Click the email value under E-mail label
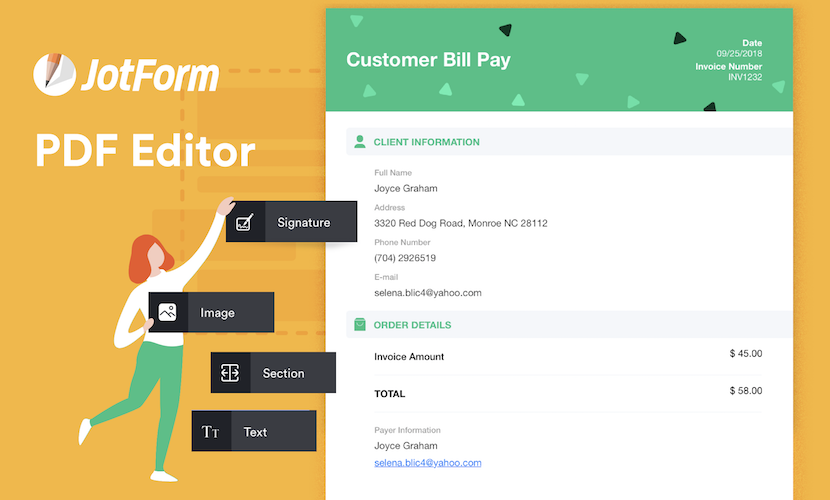The height and width of the screenshot is (500, 830). click(428, 293)
